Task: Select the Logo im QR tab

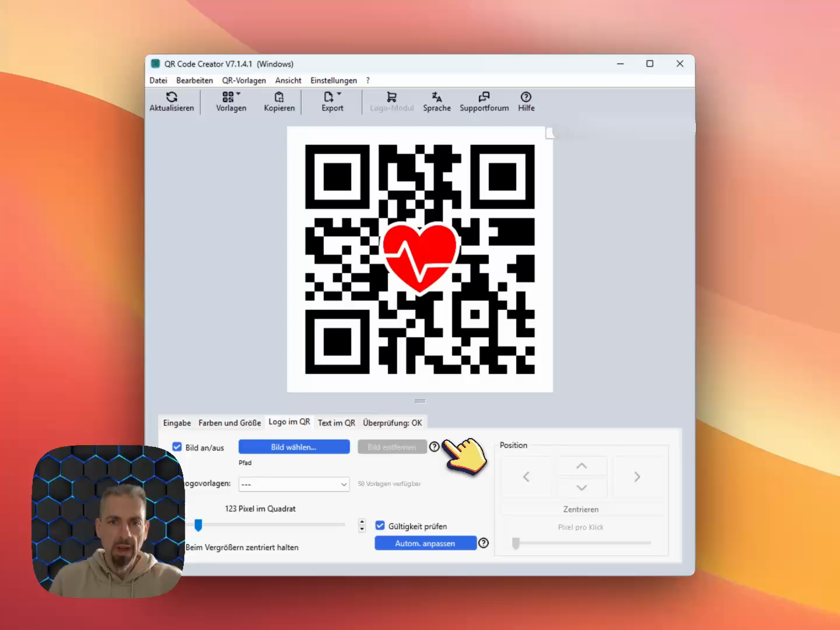Action: click(x=289, y=422)
